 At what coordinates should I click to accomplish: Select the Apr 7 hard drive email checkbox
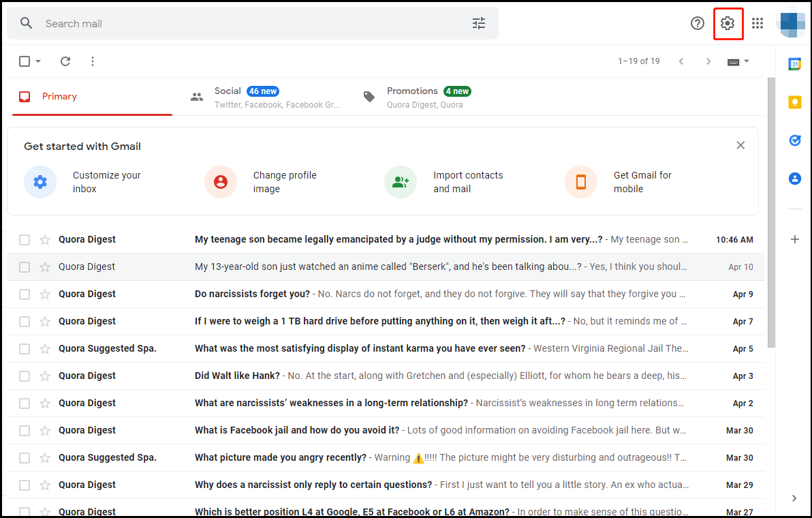point(25,322)
